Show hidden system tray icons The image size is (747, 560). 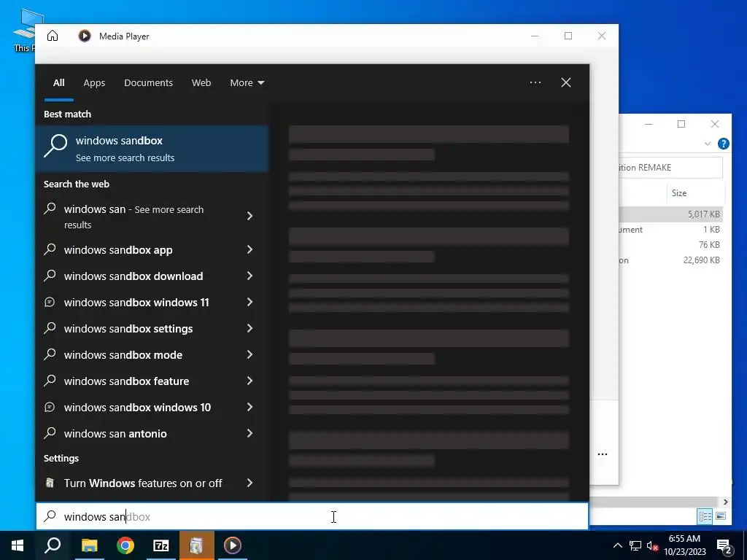pos(617,545)
